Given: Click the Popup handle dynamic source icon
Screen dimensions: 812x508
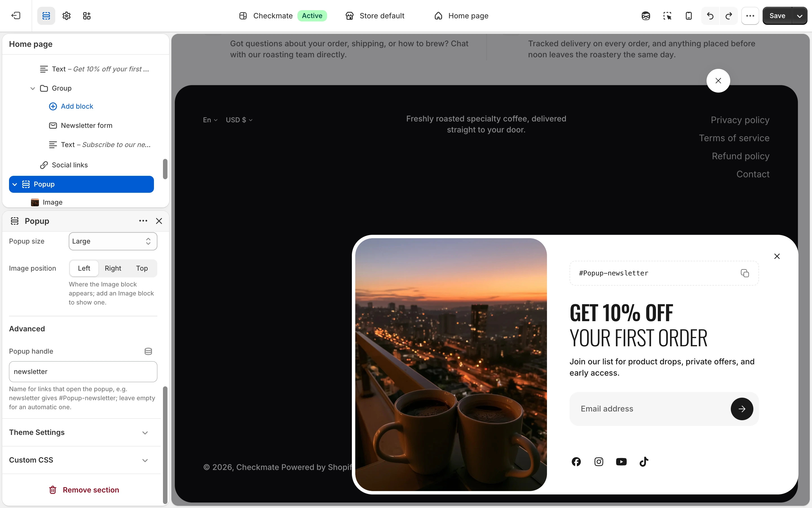Looking at the screenshot, I should 148,351.
